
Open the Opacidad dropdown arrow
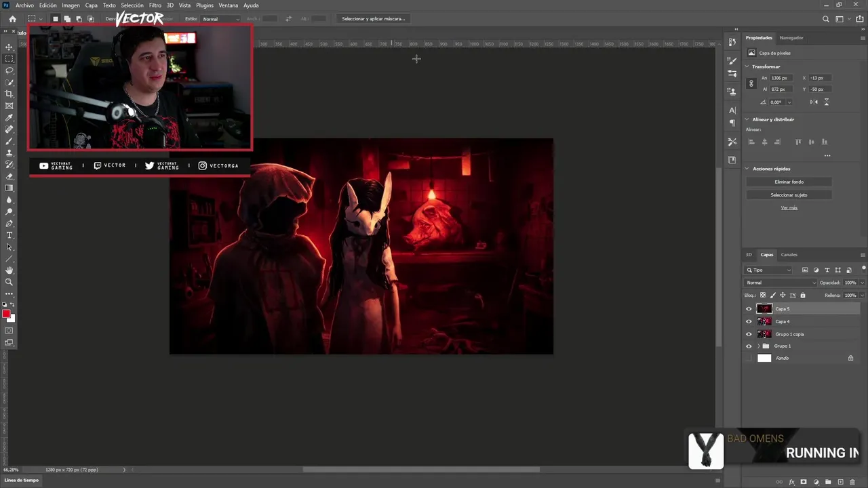point(862,283)
